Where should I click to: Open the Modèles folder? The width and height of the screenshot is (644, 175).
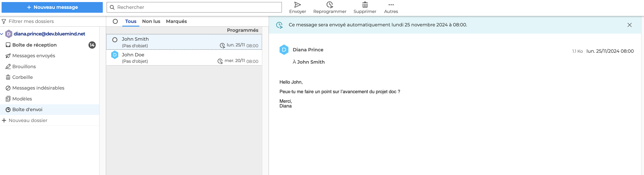22,99
